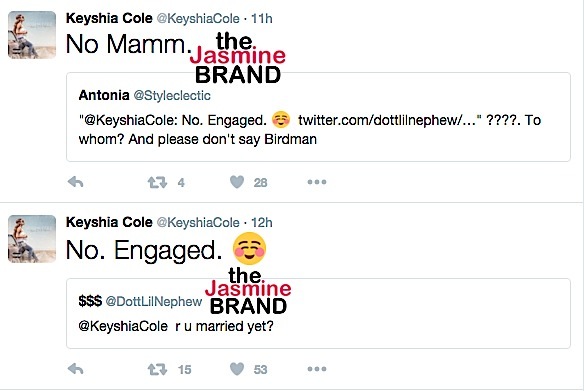Reply to the "No Mamm." tweet

click(x=76, y=182)
